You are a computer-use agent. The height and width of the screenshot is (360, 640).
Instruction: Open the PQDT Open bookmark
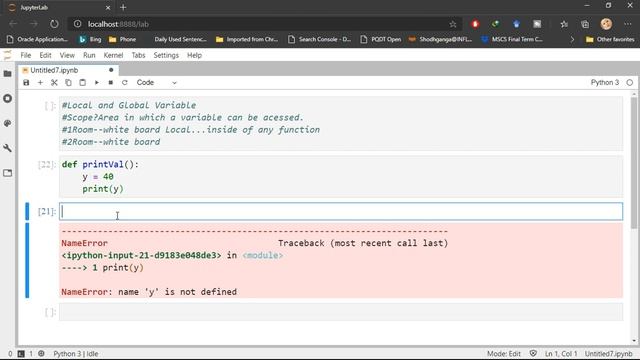click(x=381, y=39)
